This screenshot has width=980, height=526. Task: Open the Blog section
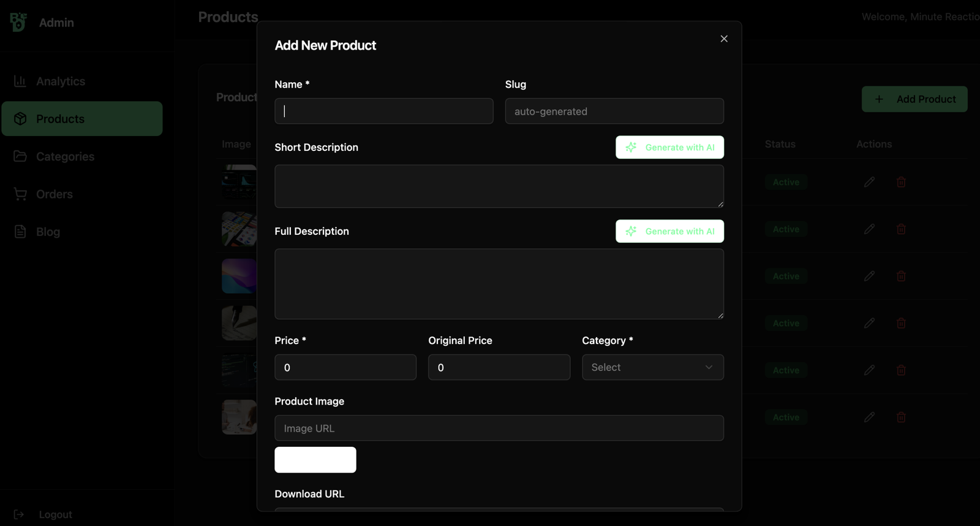point(48,232)
